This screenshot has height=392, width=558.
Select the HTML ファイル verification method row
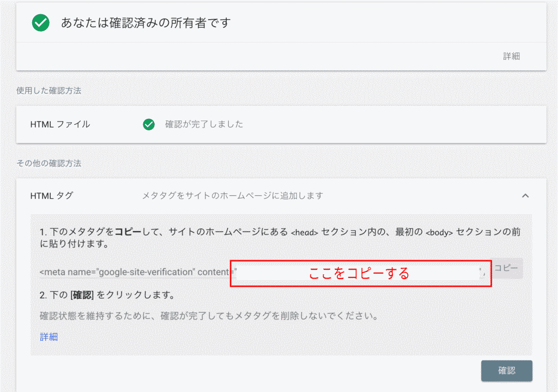(60, 124)
